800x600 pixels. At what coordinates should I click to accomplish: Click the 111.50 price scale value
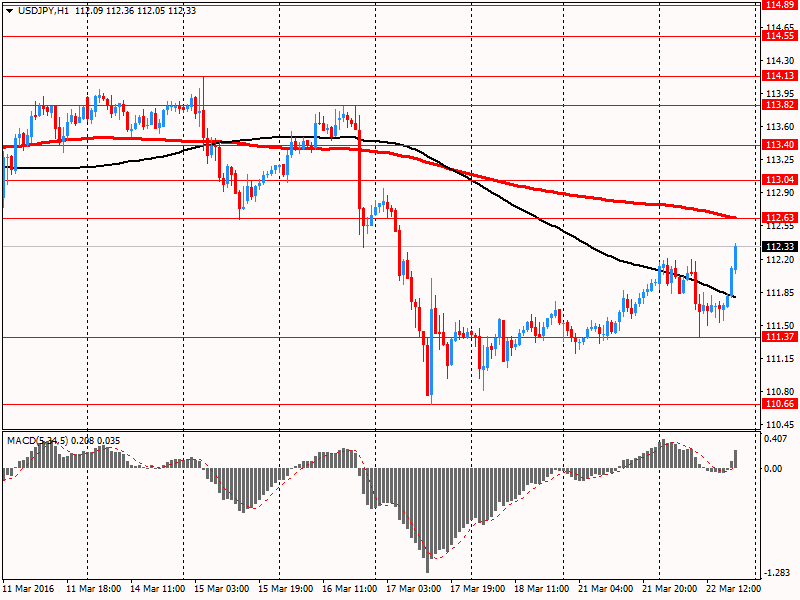pos(780,326)
